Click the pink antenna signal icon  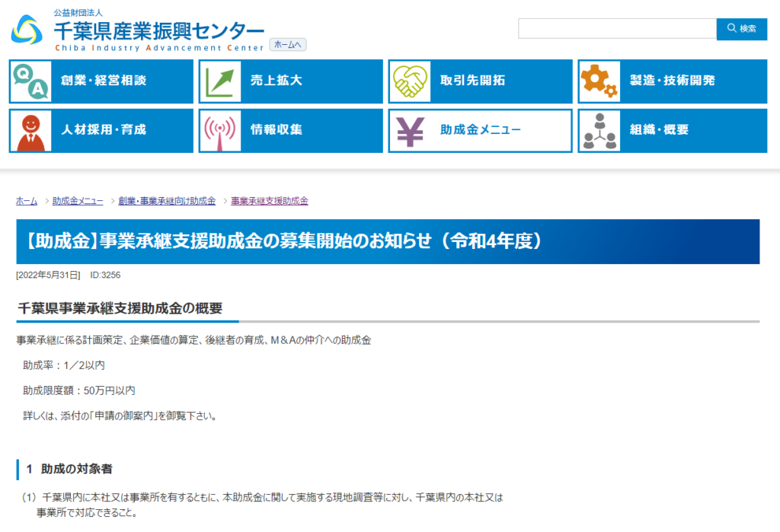221,131
